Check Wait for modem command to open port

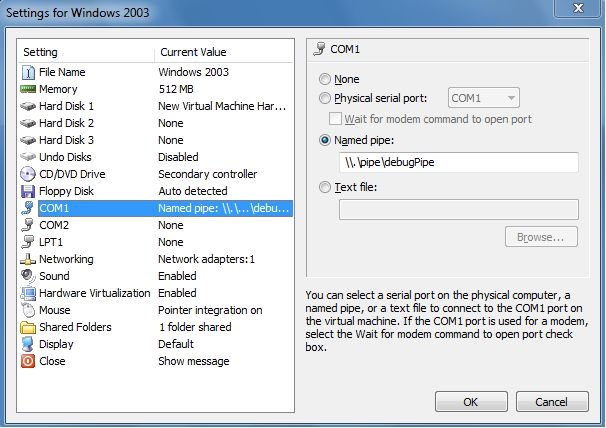click(335, 119)
